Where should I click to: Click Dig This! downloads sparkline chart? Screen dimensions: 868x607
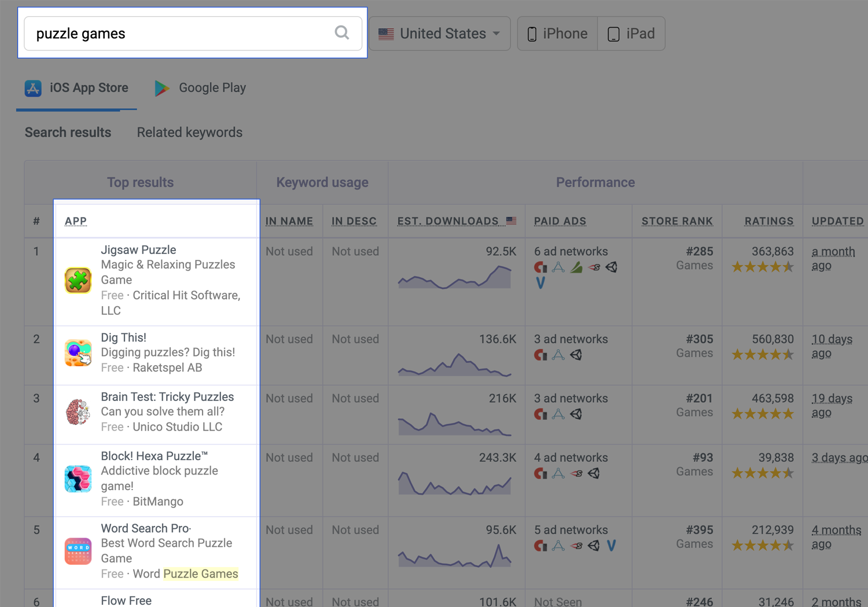(455, 365)
